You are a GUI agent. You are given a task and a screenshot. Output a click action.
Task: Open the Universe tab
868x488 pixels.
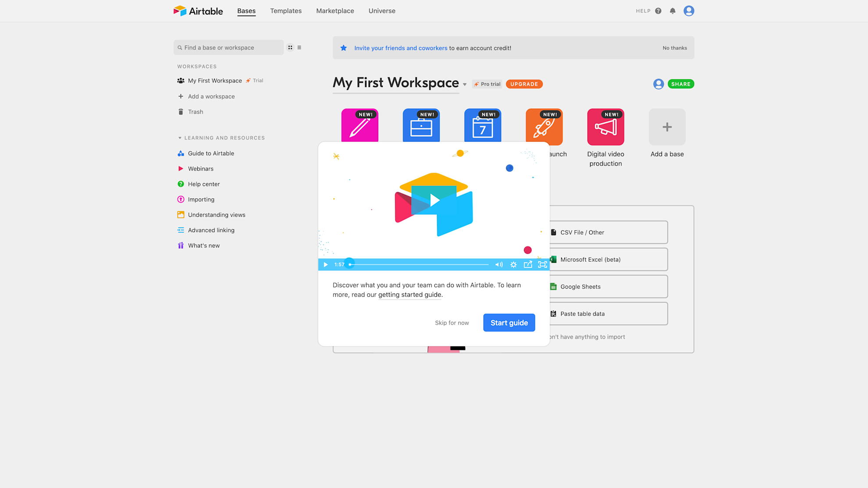click(382, 11)
